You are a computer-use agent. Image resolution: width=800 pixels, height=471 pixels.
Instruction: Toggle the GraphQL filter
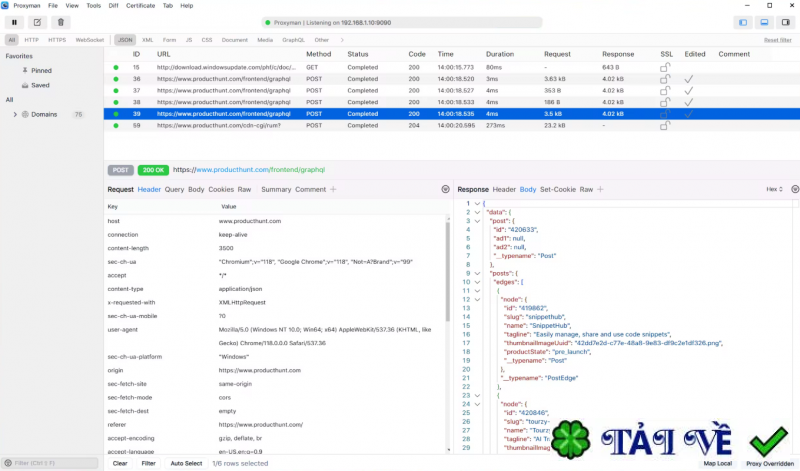click(293, 40)
